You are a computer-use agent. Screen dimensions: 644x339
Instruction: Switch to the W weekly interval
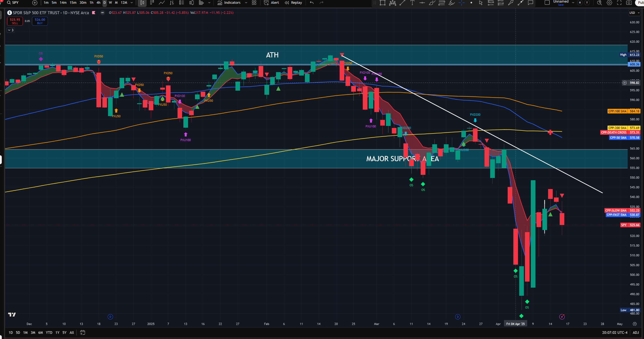click(110, 3)
